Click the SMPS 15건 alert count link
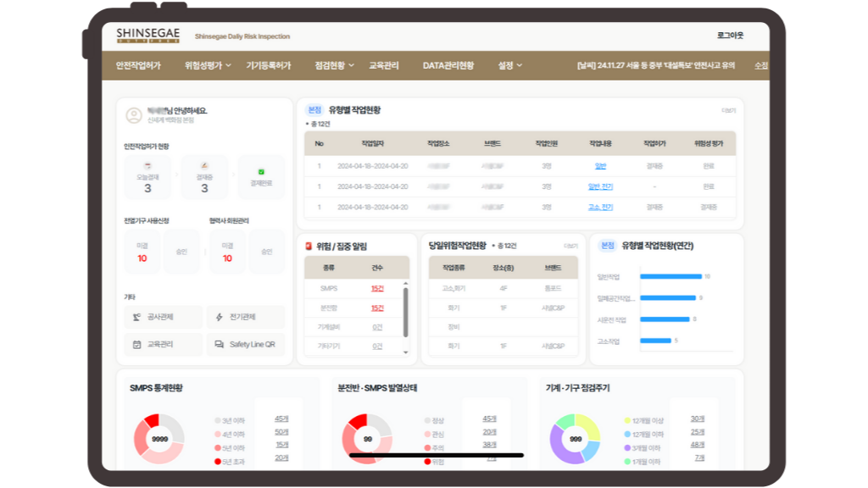 point(377,289)
